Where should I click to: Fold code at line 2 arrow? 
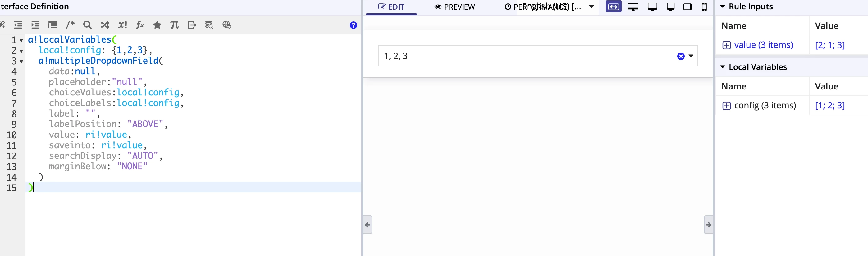[21, 51]
